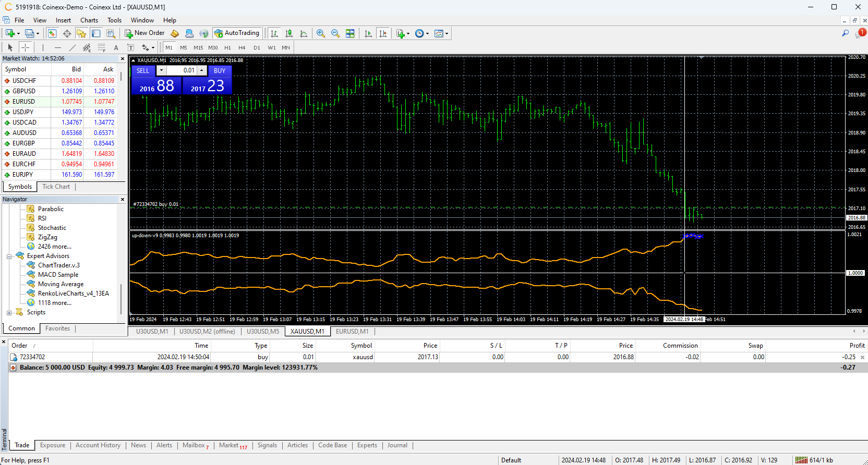Click the New Order button
The height and width of the screenshot is (465, 868).
(144, 33)
